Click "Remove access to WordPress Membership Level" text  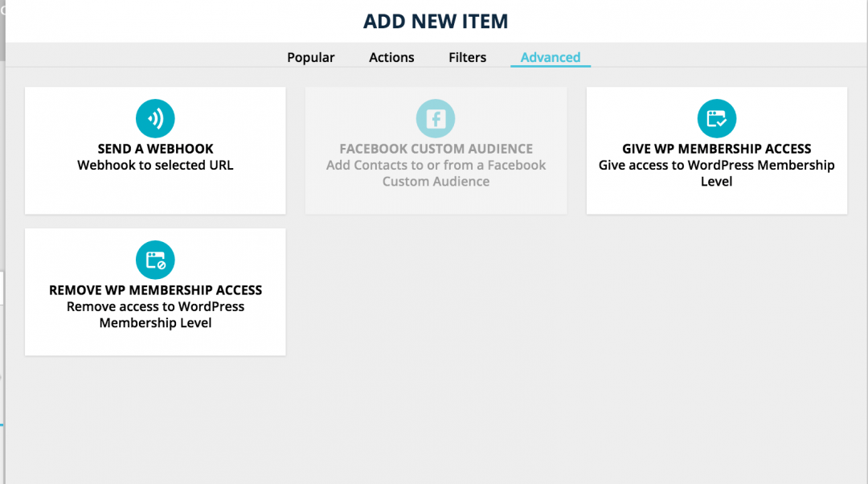tap(155, 314)
